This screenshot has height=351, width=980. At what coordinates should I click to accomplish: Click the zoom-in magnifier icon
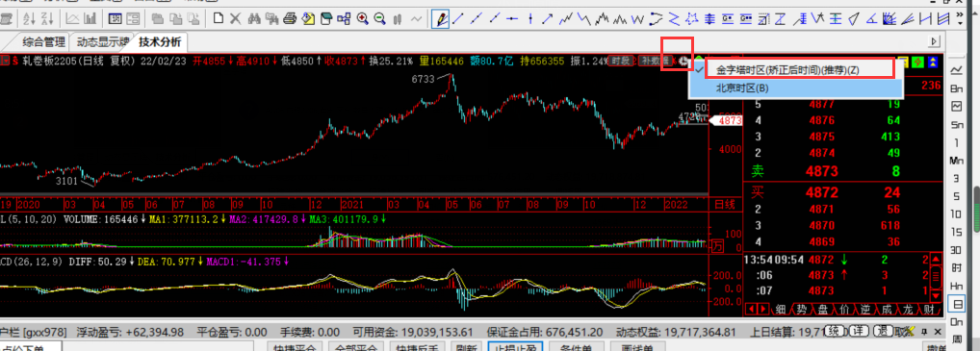[x=362, y=18]
